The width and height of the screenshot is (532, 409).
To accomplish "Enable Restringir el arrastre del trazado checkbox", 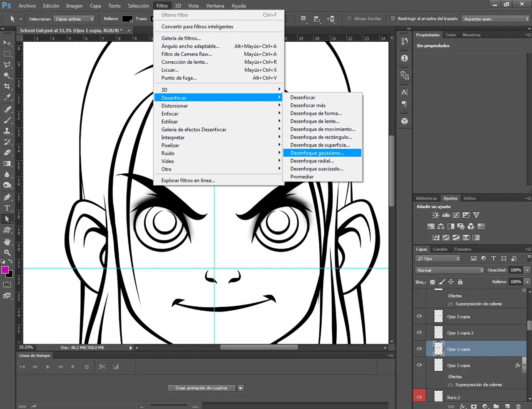I will [x=393, y=19].
